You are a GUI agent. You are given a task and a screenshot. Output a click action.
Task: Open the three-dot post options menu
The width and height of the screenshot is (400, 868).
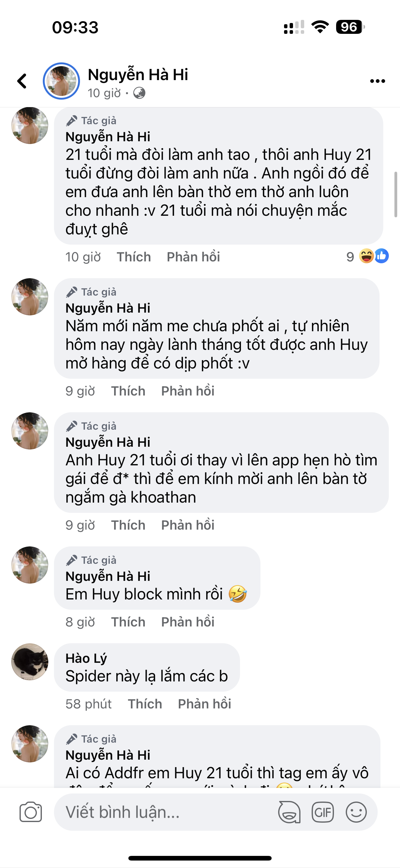pyautogui.click(x=377, y=81)
